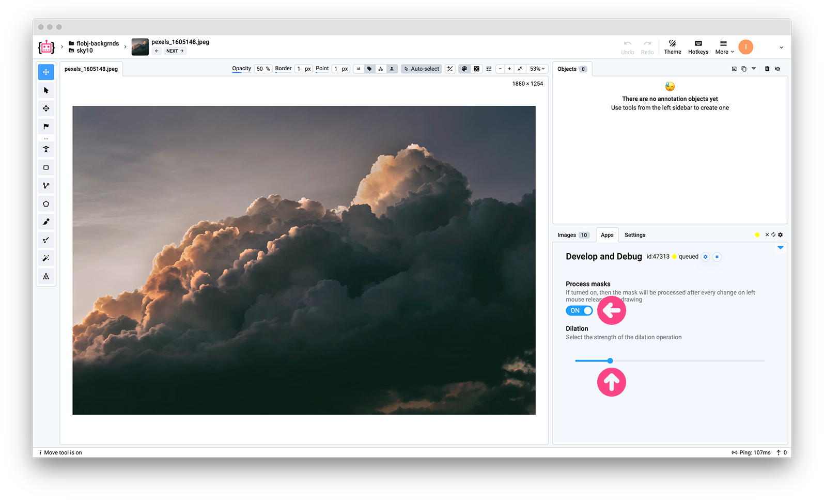Select the Rectangle tool in left sidebar

click(x=46, y=168)
